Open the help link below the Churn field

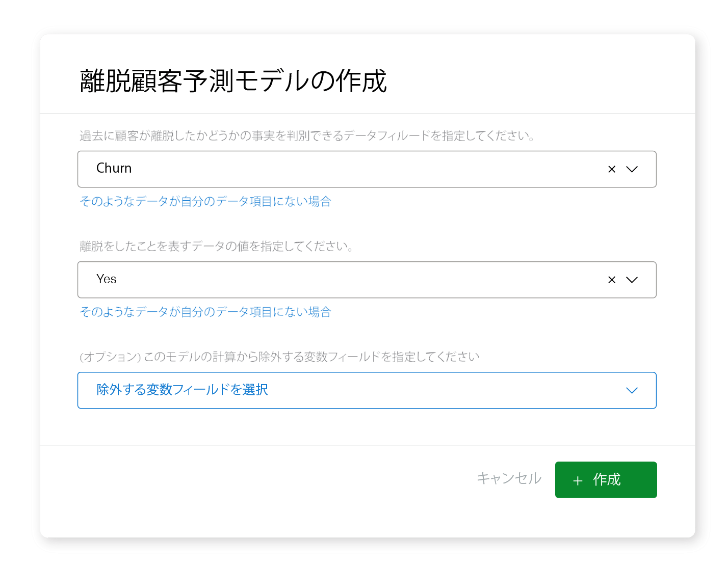[205, 201]
